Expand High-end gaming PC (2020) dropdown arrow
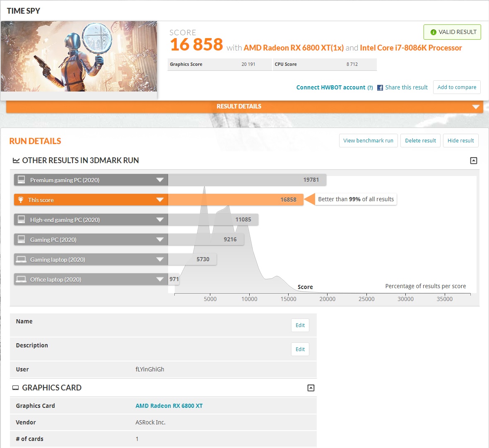 160,220
